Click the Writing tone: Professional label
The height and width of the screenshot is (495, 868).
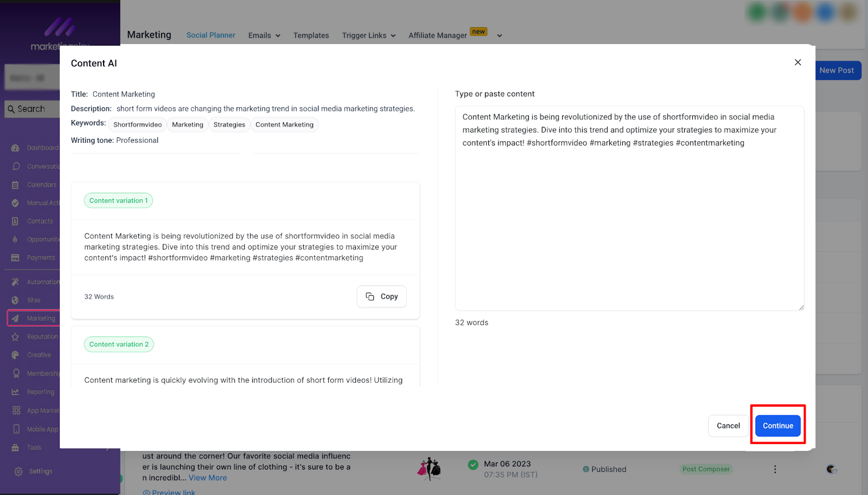114,140
